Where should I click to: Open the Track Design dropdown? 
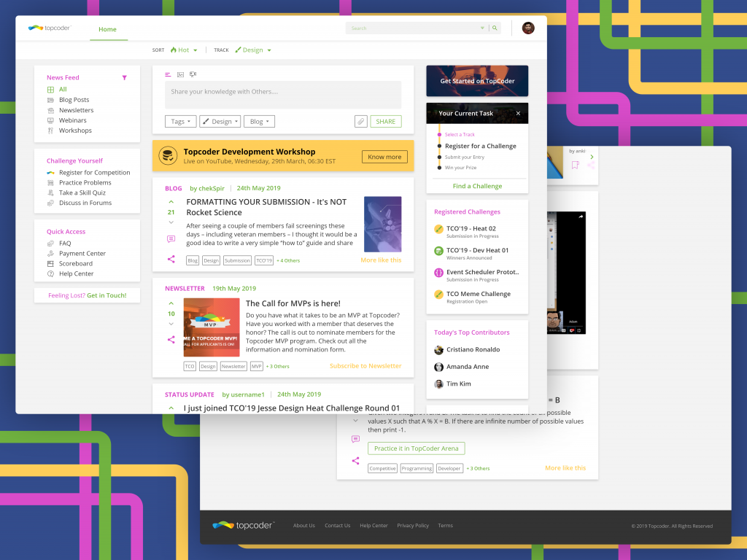(253, 50)
